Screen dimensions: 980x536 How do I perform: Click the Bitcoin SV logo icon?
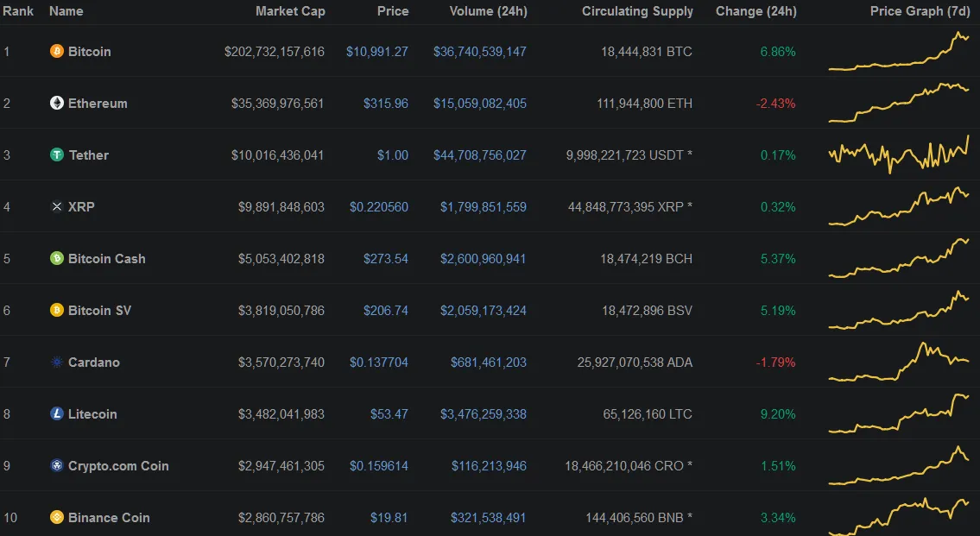pyautogui.click(x=57, y=311)
